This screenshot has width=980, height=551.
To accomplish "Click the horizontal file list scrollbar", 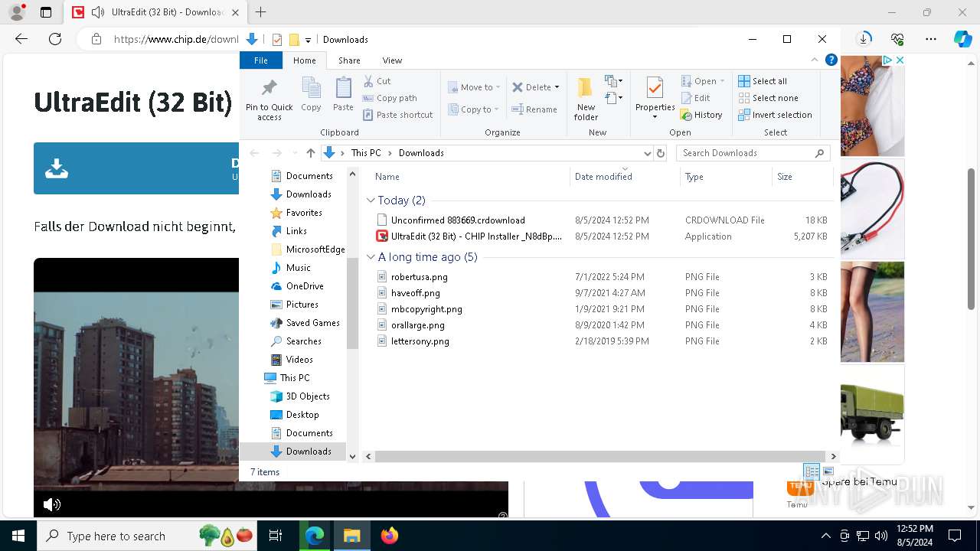I will click(599, 456).
